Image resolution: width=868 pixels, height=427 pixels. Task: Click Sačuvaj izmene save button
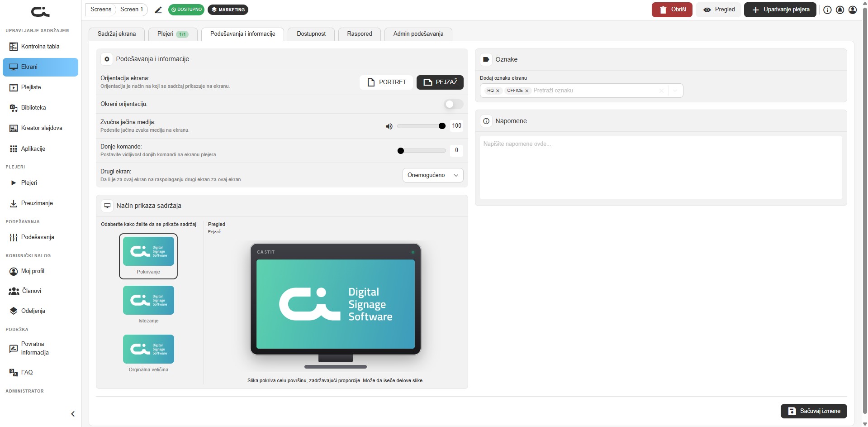814,411
